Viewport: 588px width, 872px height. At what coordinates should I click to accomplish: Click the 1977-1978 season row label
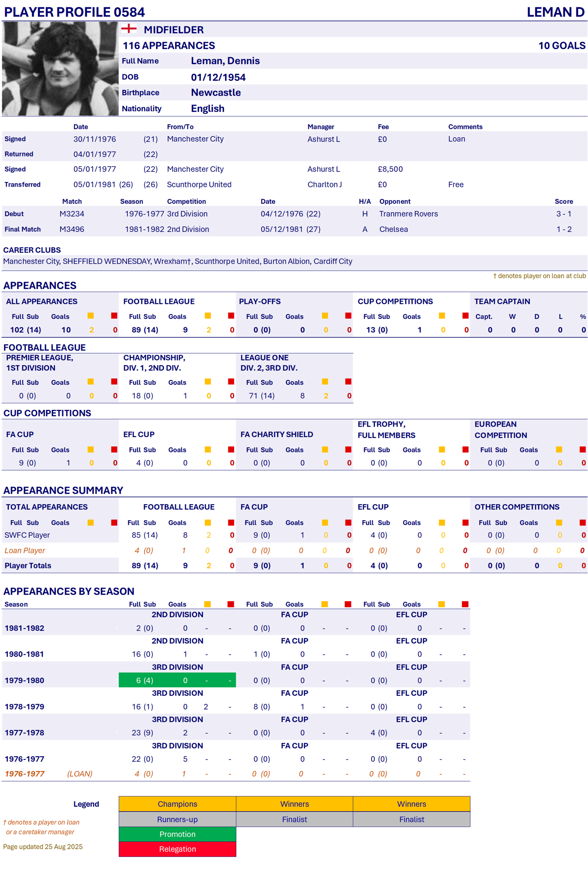point(25,733)
